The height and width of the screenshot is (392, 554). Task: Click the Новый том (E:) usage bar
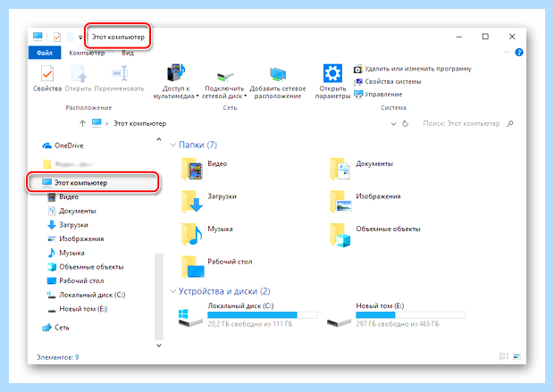pos(410,315)
